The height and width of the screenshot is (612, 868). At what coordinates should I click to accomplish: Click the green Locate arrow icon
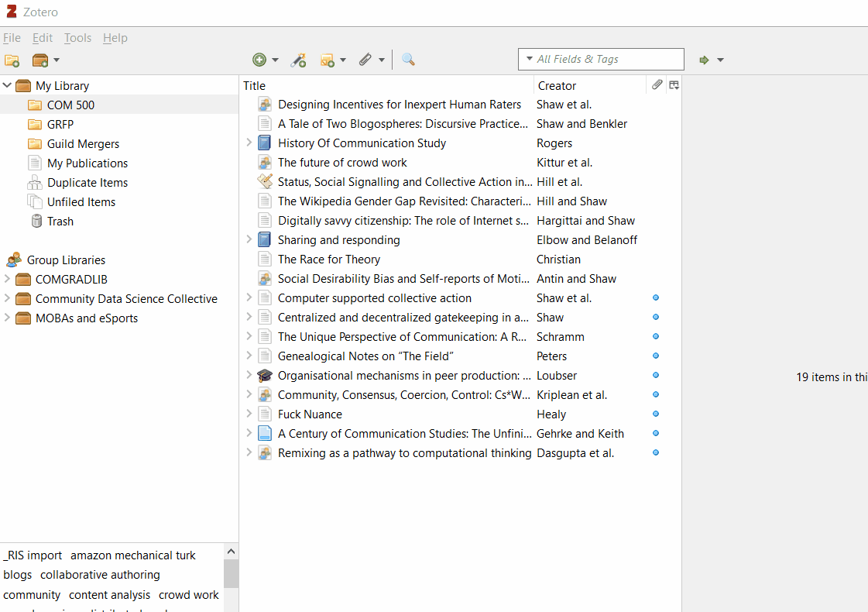pos(704,60)
